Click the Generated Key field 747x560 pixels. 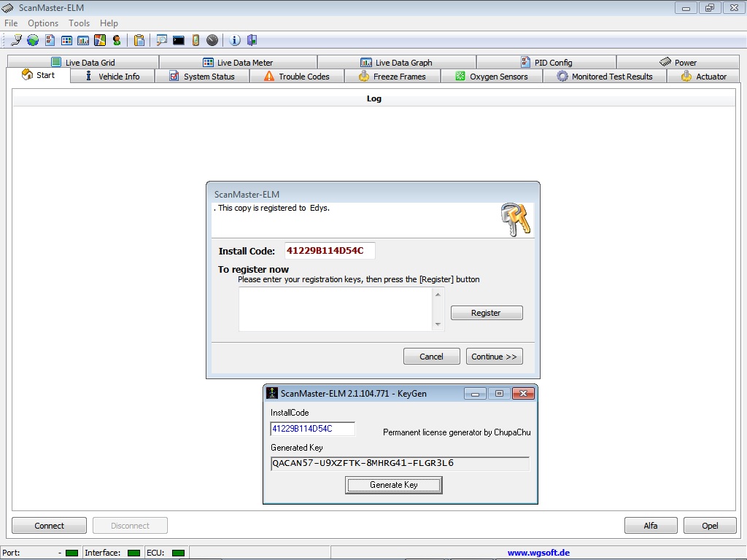pyautogui.click(x=400, y=463)
